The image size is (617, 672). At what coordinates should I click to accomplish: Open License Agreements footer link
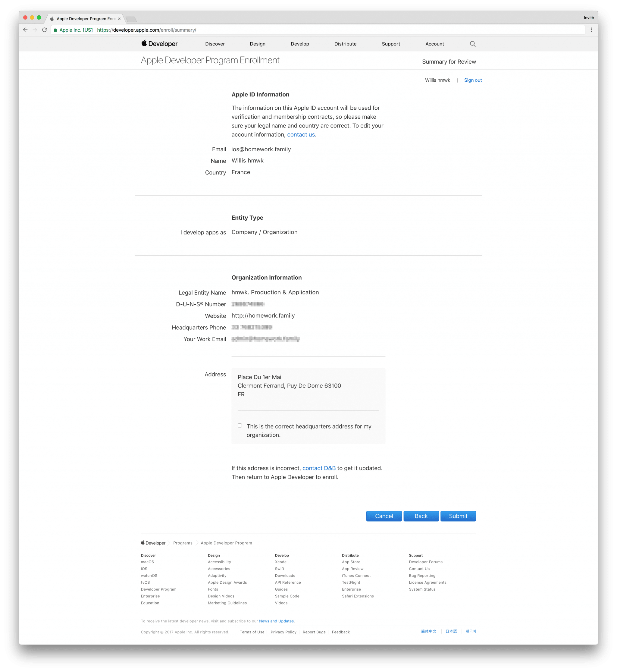point(428,583)
